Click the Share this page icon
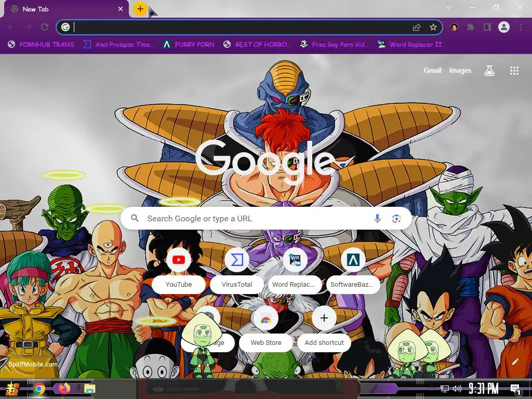 pos(417,27)
